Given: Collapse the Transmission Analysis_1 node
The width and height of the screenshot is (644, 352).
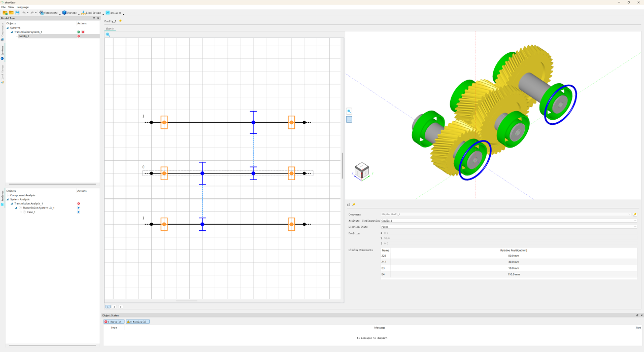Looking at the screenshot, I should tap(12, 203).
